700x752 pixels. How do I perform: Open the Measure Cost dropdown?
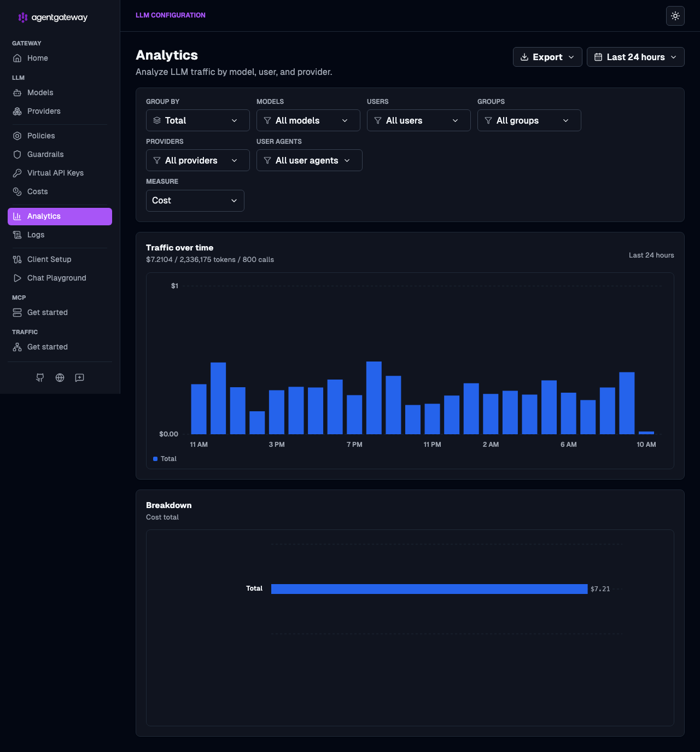(x=195, y=201)
